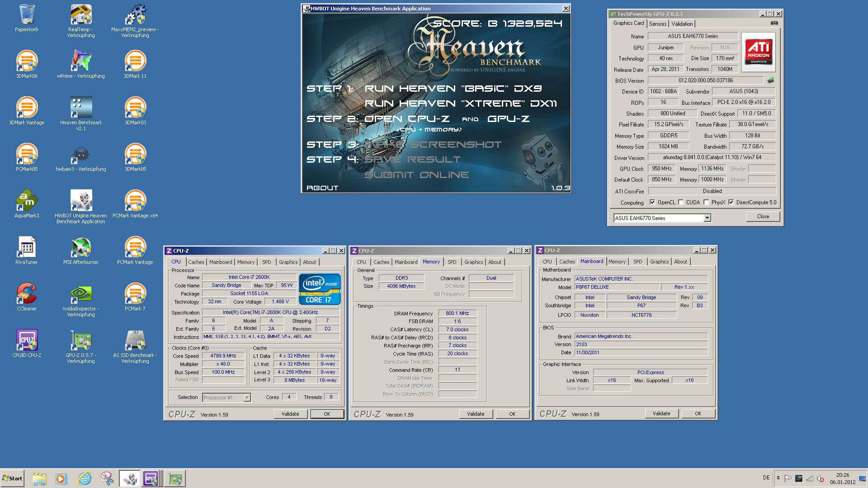Toggle PhysX checkbox in GPU-Z
This screenshot has height=488, width=868.
point(706,202)
